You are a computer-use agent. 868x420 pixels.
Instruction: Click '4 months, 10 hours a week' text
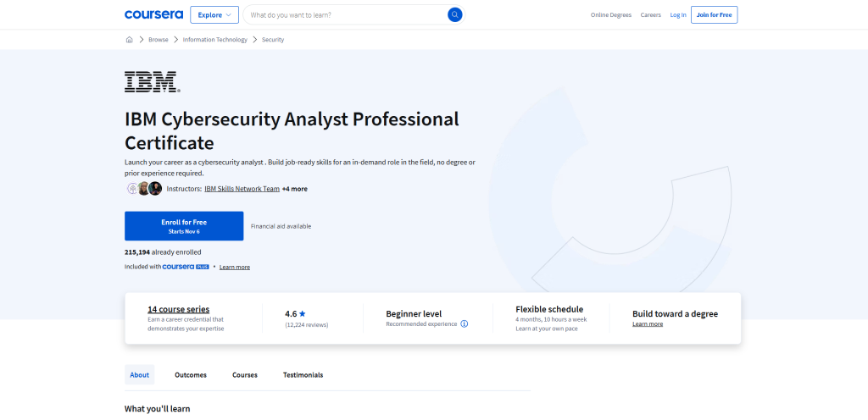[x=551, y=319]
